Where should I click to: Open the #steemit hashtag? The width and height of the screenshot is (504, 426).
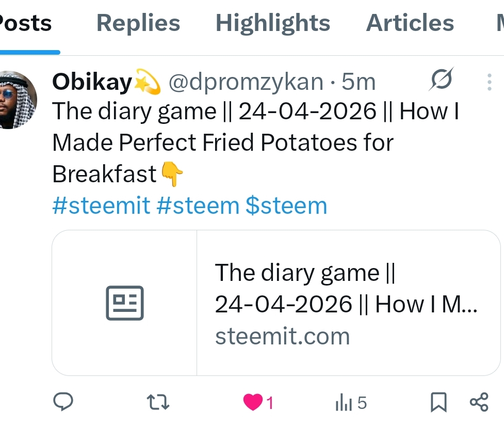pos(101,206)
